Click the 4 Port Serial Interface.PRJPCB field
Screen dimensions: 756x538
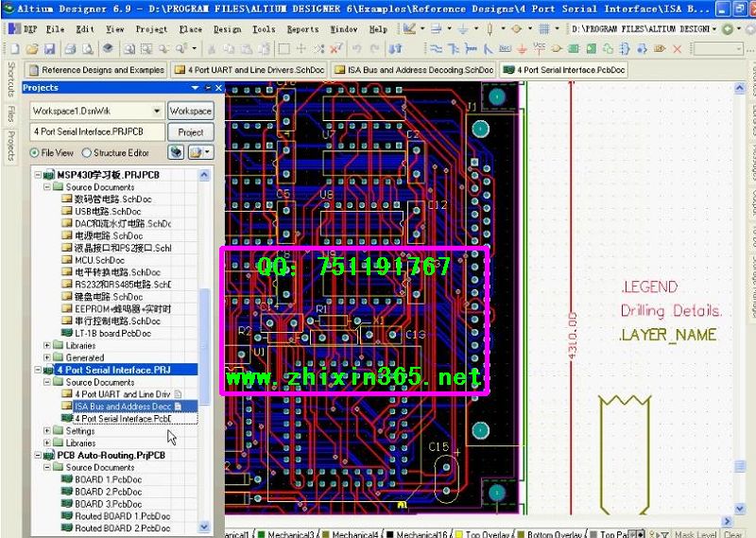click(x=96, y=131)
